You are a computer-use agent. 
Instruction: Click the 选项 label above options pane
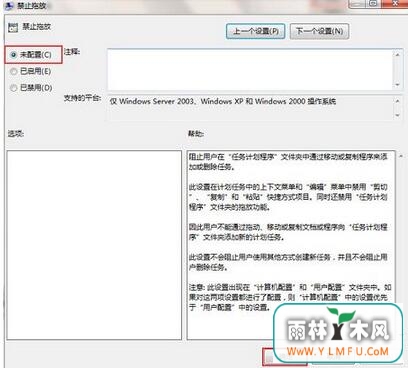click(16, 134)
